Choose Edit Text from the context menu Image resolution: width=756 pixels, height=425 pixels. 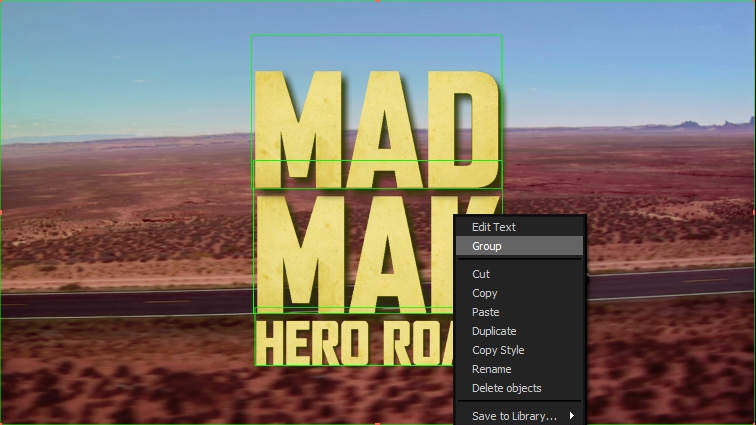point(494,227)
